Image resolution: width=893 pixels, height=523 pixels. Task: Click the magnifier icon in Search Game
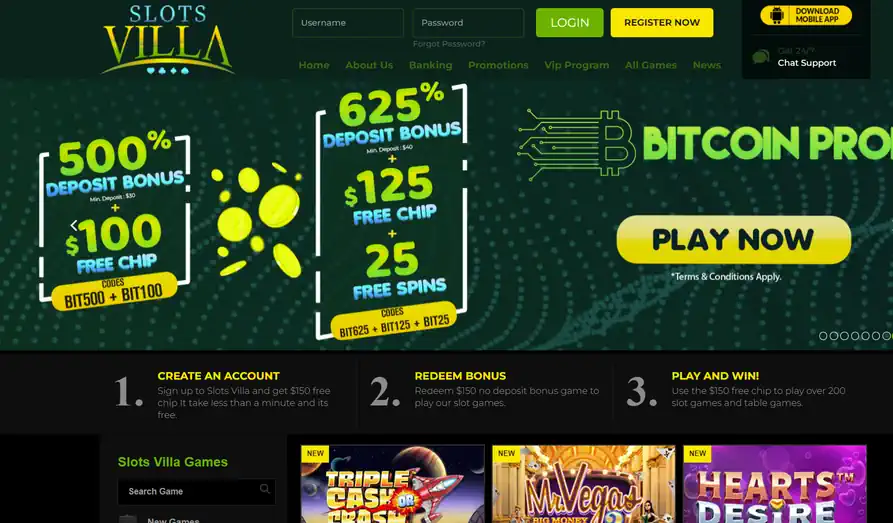click(265, 489)
